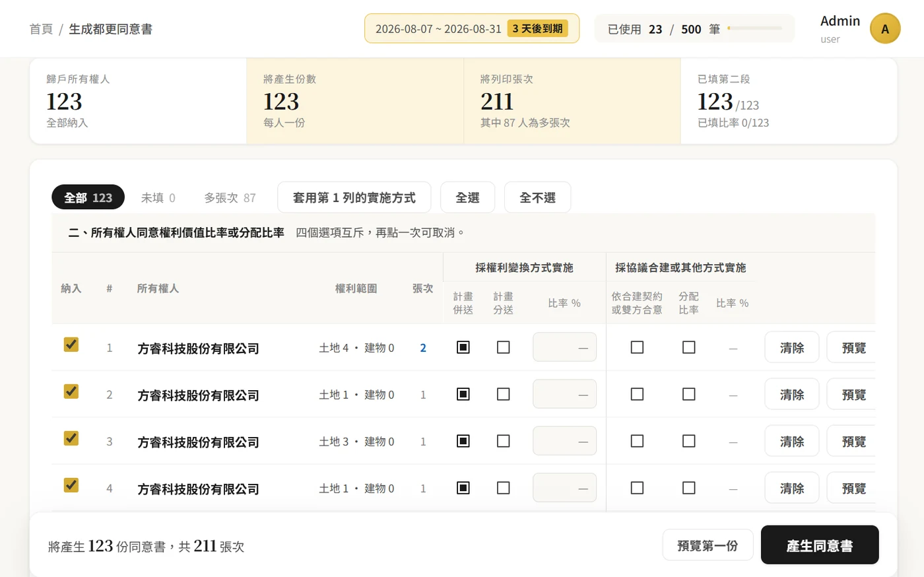Click the 已使用 23 / 500 usage progress bar
Screen dimensions: 924x577
click(x=755, y=28)
